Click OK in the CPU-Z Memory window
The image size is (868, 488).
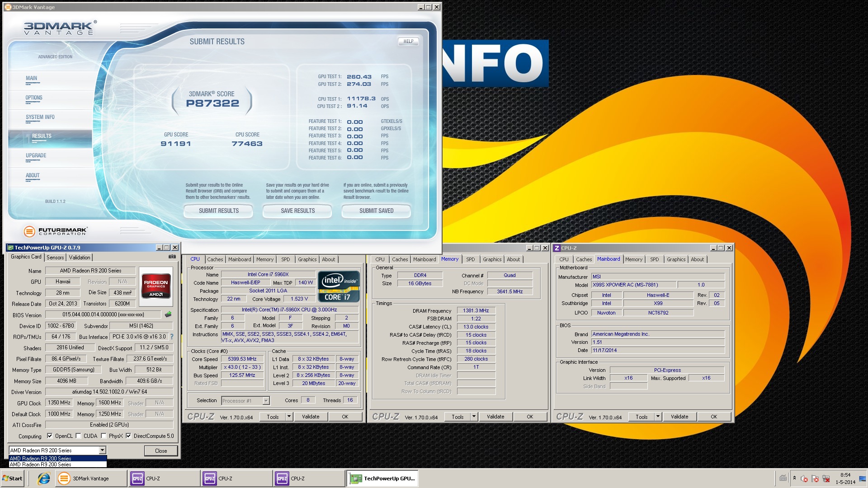(x=530, y=417)
